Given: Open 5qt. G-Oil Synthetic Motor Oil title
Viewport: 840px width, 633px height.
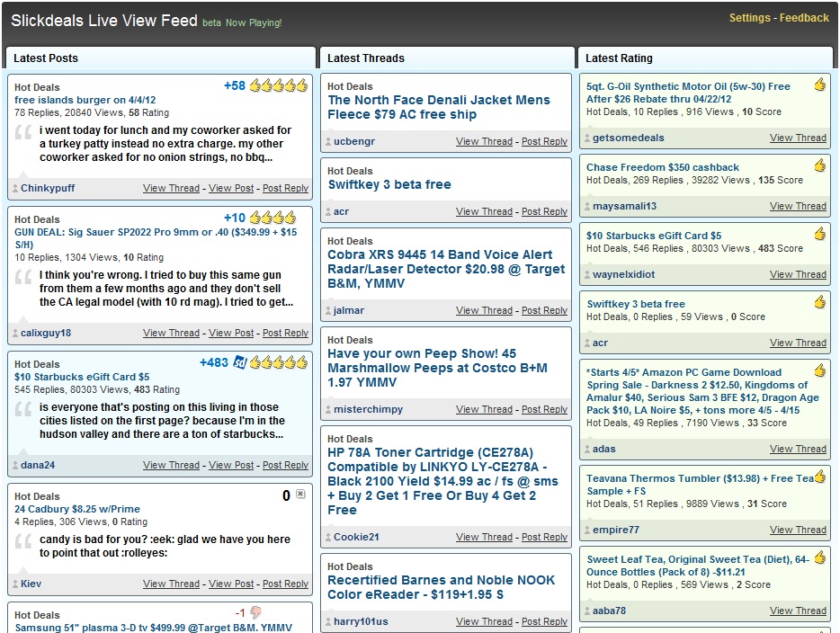Looking at the screenshot, I should [x=688, y=93].
